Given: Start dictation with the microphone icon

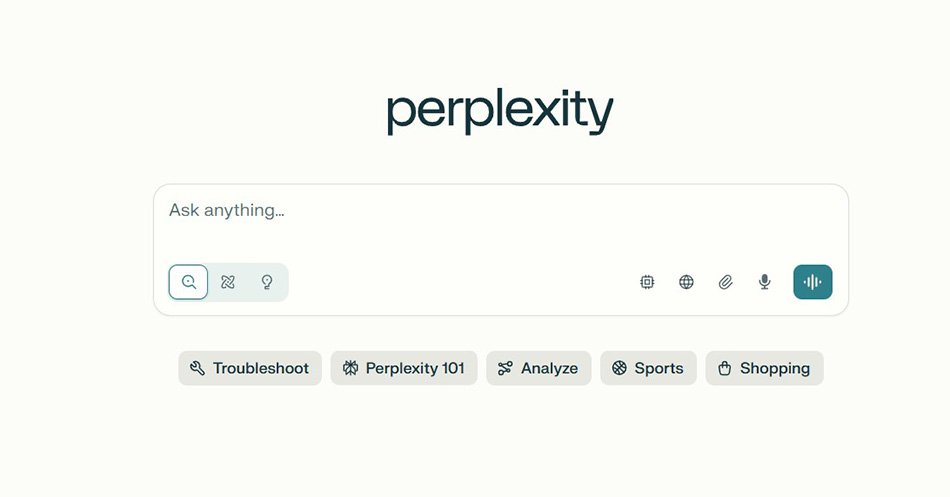Looking at the screenshot, I should tap(765, 282).
